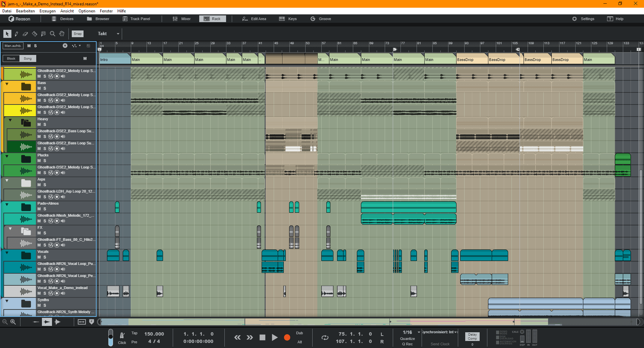644x348 pixels.
Task: Open the Browser panel
Action: click(x=98, y=19)
